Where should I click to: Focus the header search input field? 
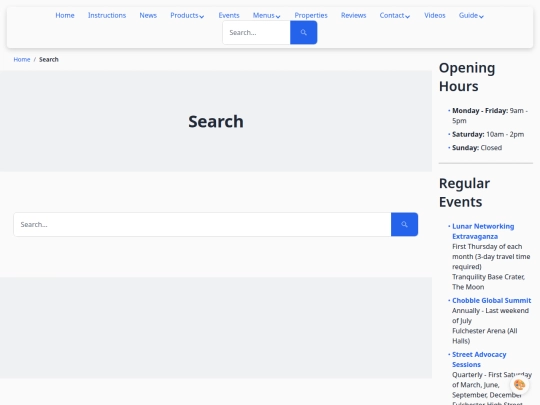[257, 32]
